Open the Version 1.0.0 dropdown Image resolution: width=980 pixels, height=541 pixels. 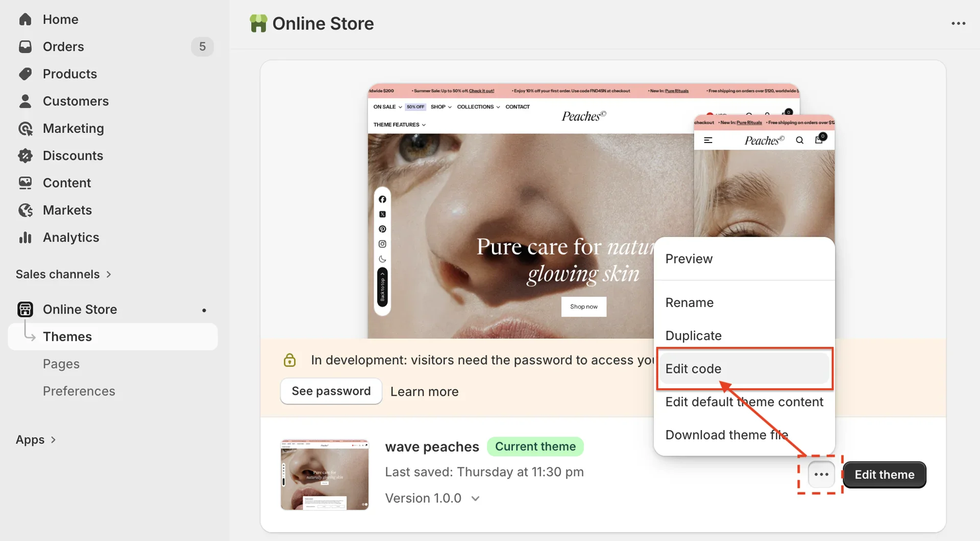pyautogui.click(x=476, y=498)
